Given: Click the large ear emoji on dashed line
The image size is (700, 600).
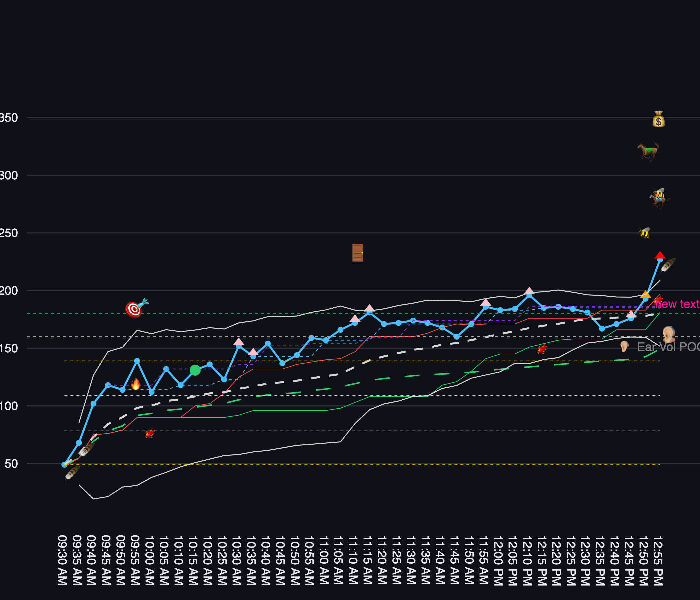Looking at the screenshot, I should [668, 334].
